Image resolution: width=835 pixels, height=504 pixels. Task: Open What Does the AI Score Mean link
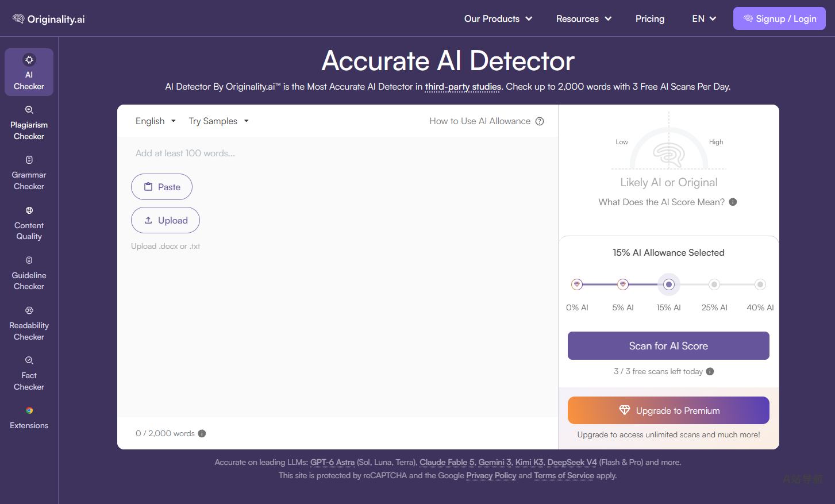(x=661, y=202)
